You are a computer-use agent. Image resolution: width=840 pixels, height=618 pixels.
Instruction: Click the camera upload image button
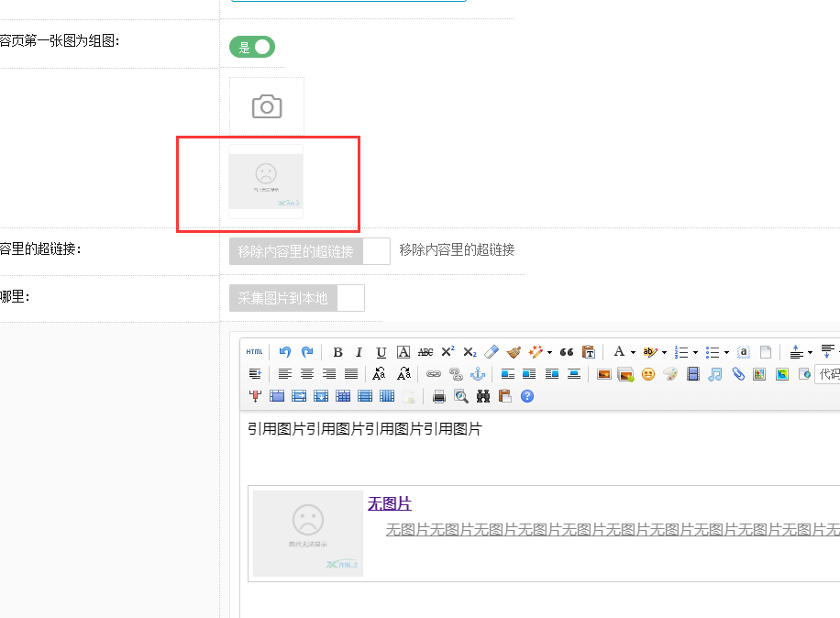click(x=266, y=107)
